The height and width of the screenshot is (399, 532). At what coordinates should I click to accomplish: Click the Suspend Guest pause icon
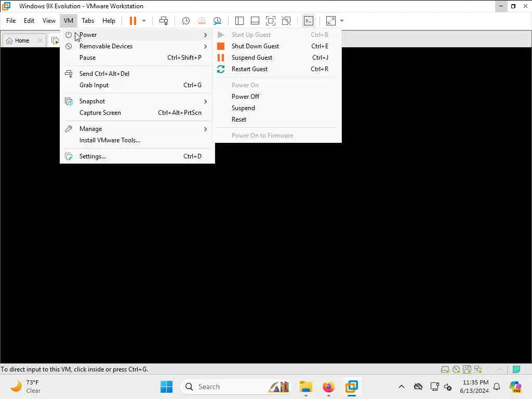click(x=220, y=58)
